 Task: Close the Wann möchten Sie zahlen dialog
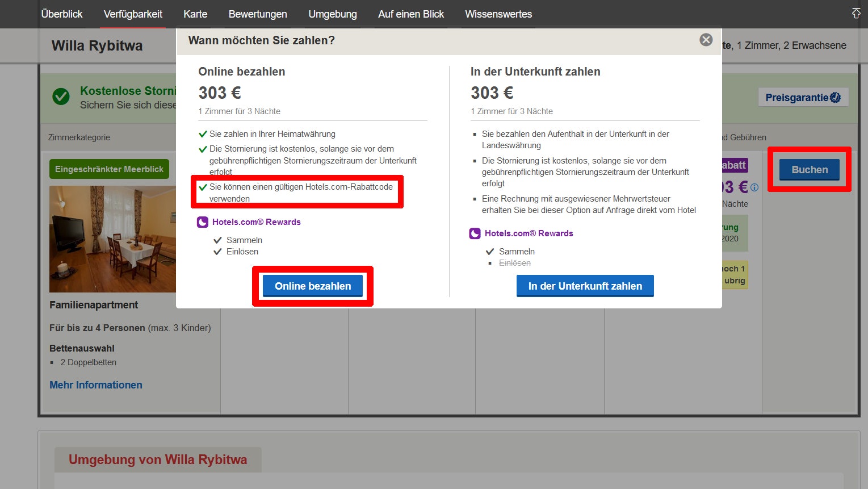tap(705, 40)
